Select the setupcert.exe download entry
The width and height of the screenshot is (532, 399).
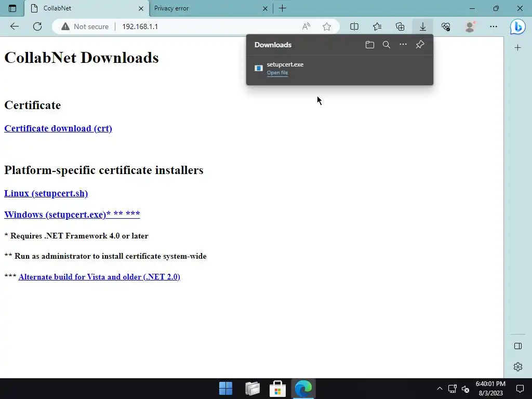click(340, 68)
